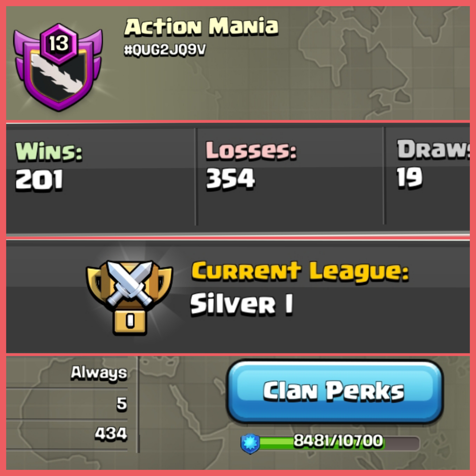Tap the Losses 354 stat panel
Image resolution: width=476 pixels, height=476 pixels.
click(x=290, y=176)
